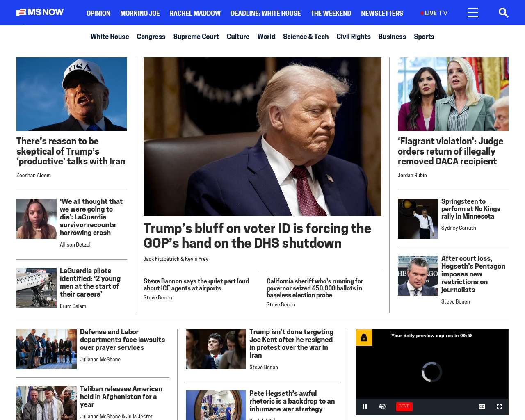Screen dimensions: 525x420
Task: Pause the live video player
Action: tap(365, 406)
